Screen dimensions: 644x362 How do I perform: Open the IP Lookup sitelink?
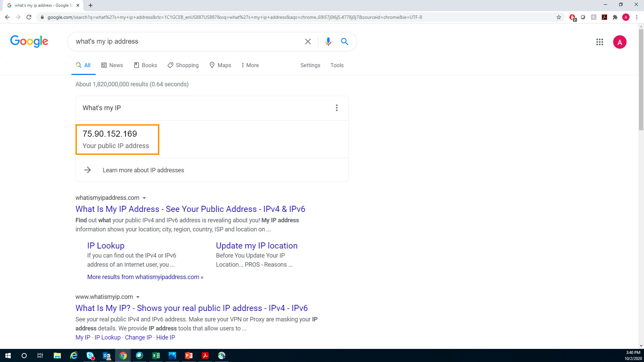coord(106,245)
